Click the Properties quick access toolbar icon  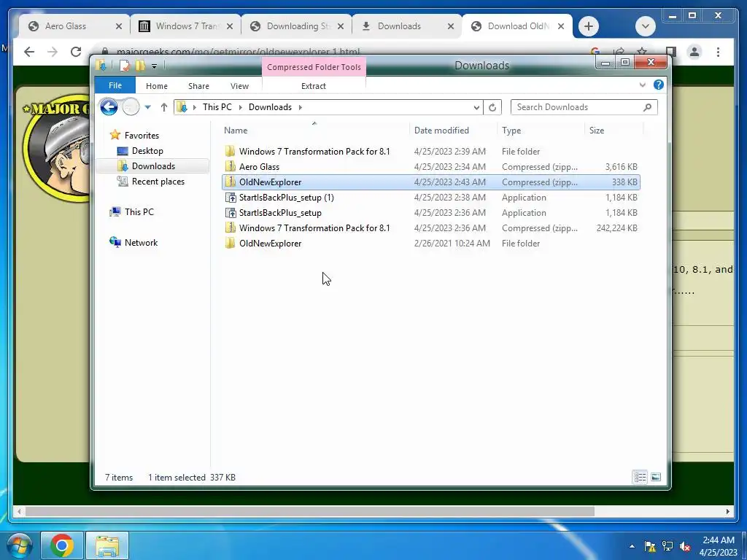click(x=124, y=66)
